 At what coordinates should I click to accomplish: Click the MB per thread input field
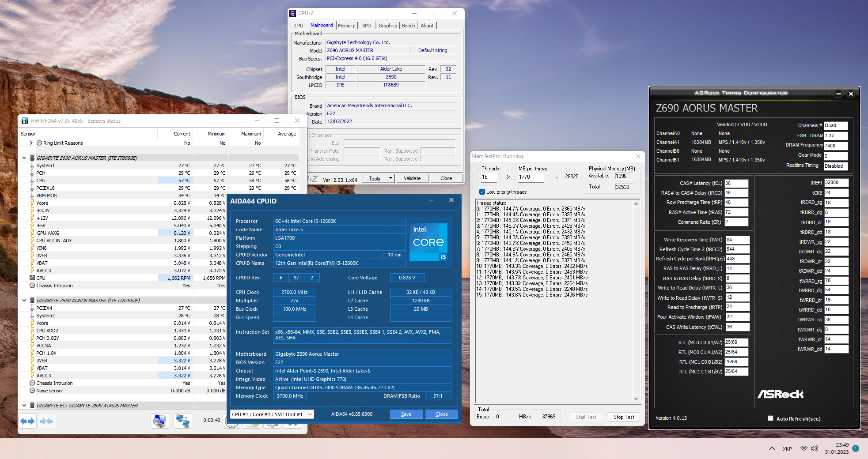(531, 177)
